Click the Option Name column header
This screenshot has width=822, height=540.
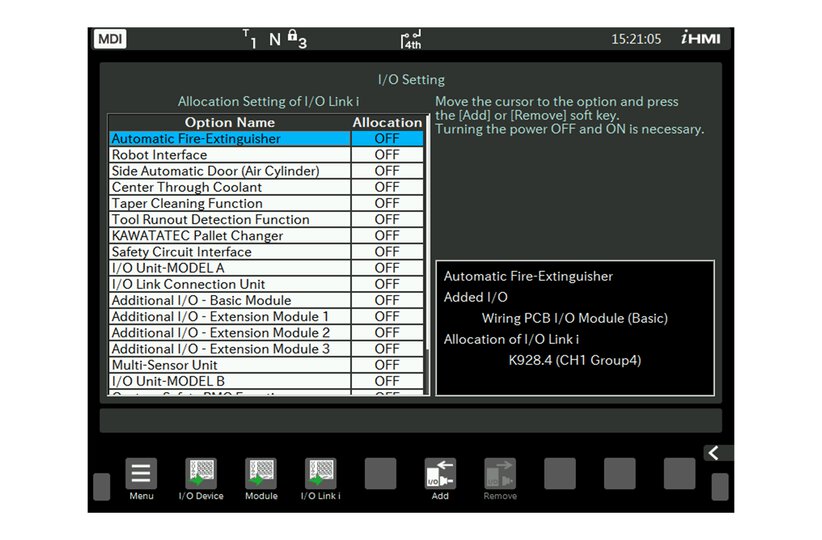coord(230,122)
